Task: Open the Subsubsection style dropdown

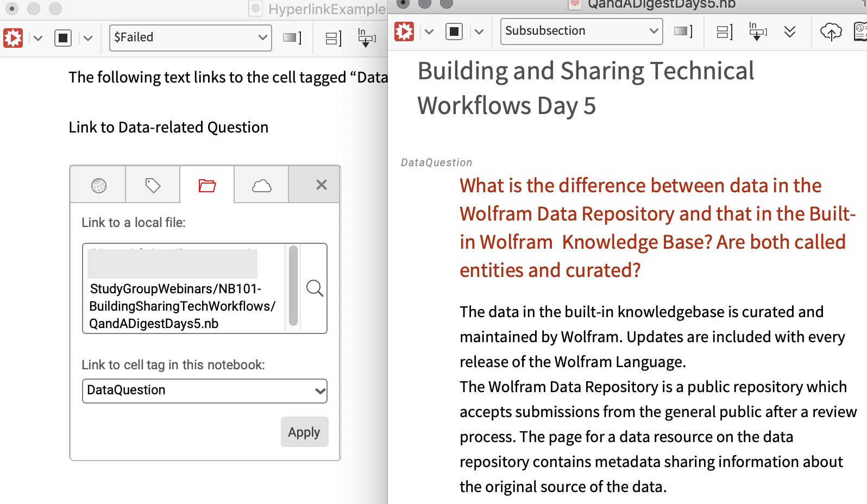Action: (582, 31)
